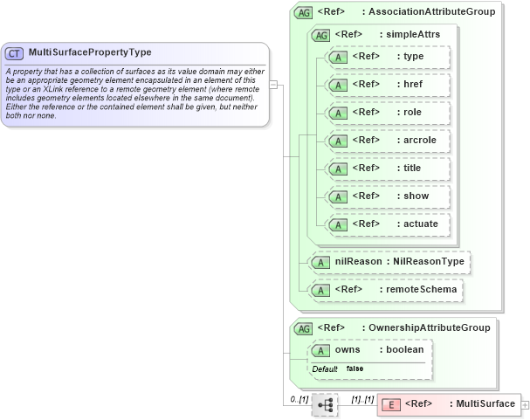Select the ': arcrole' attribute label
This screenshot has width=530, height=420.
click(416, 141)
